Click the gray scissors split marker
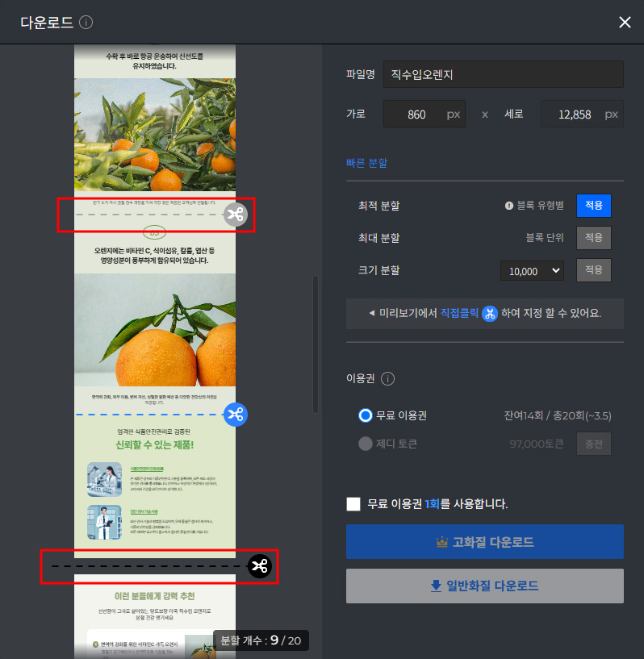644x659 pixels. [x=236, y=215]
